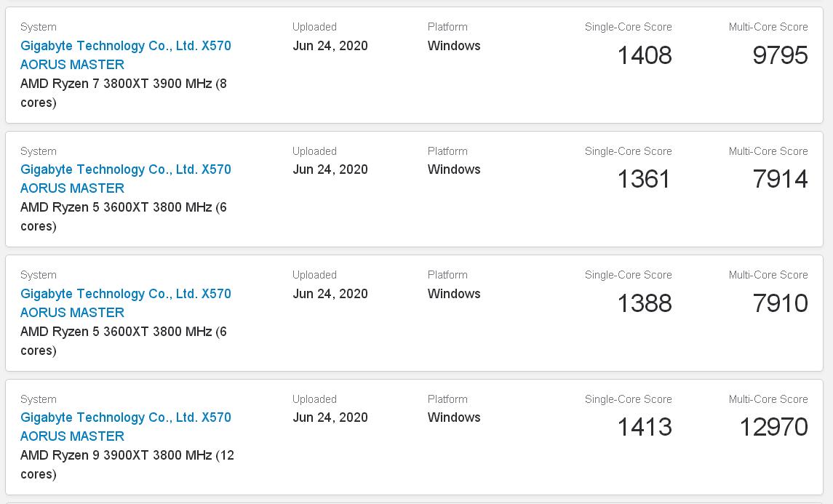Viewport: 833px width, 504px height.
Task: Click the multi-core score 7910
Action: (x=781, y=303)
